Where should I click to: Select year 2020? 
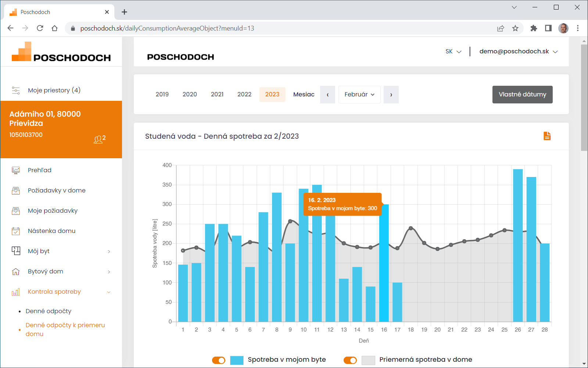[190, 95]
